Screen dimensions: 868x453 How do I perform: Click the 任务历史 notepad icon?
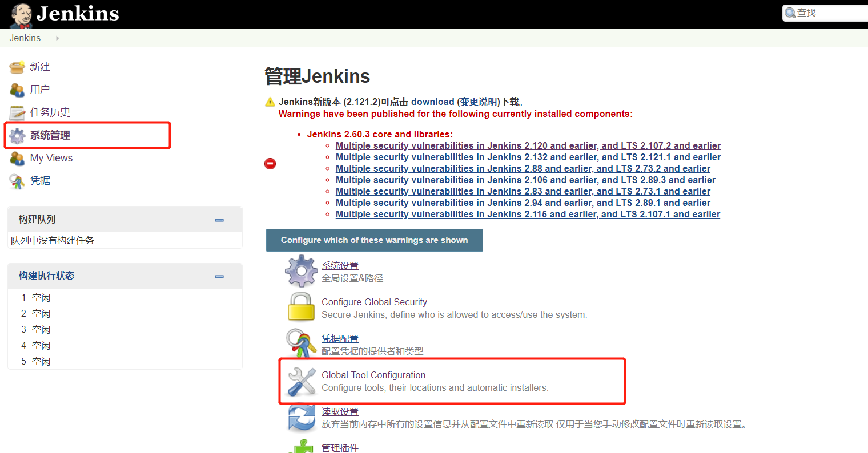coord(17,113)
